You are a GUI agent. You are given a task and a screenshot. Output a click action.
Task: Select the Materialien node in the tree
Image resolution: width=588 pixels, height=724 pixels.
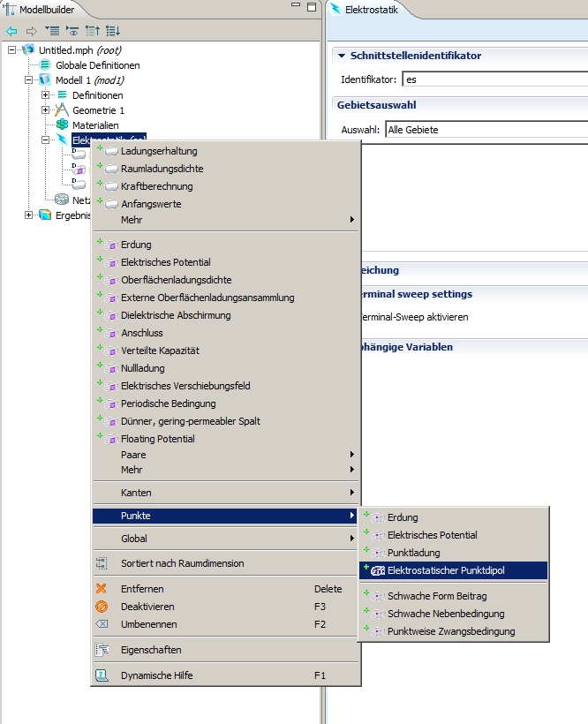coord(94,125)
